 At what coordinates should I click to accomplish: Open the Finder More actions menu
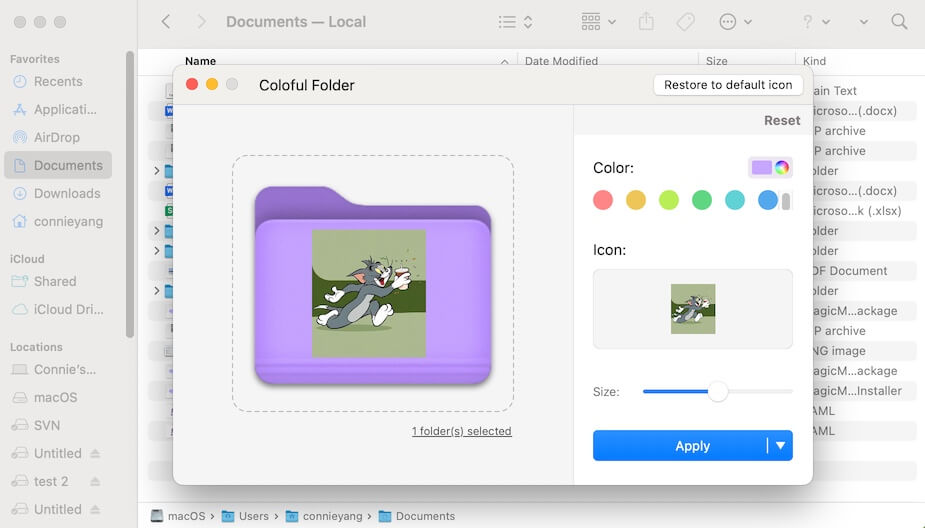coord(735,22)
